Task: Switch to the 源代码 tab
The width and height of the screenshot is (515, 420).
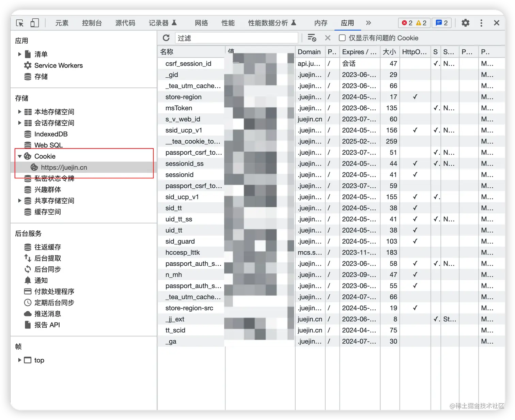Action: coord(125,23)
